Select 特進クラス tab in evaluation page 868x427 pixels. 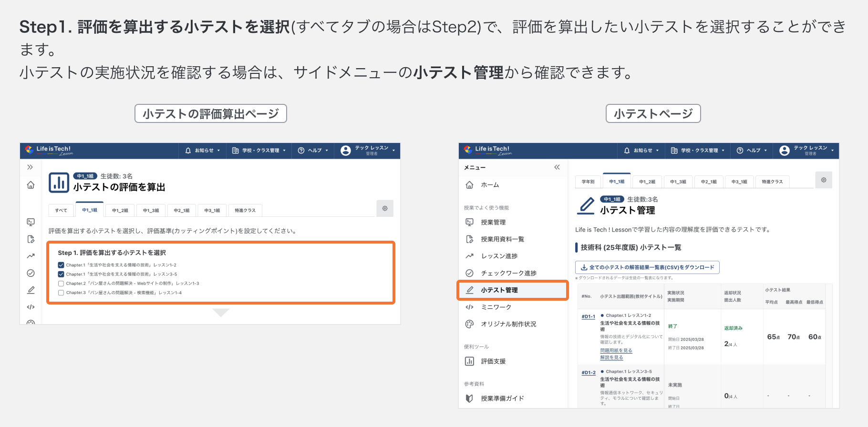coord(245,210)
